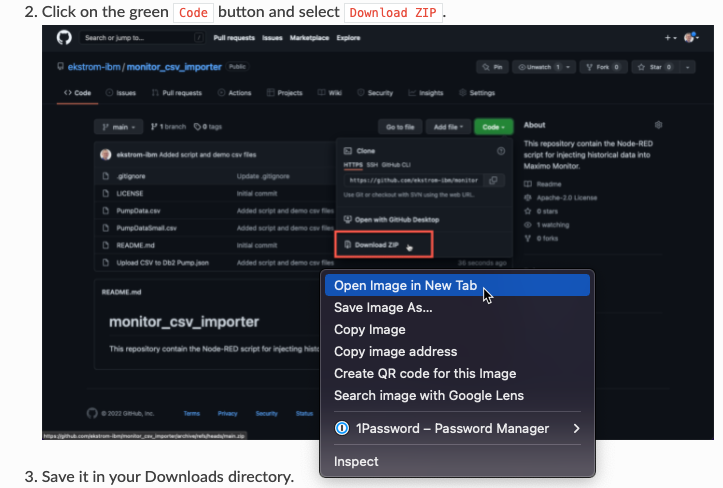
Task: Open the Add file dropdown
Action: 448,127
